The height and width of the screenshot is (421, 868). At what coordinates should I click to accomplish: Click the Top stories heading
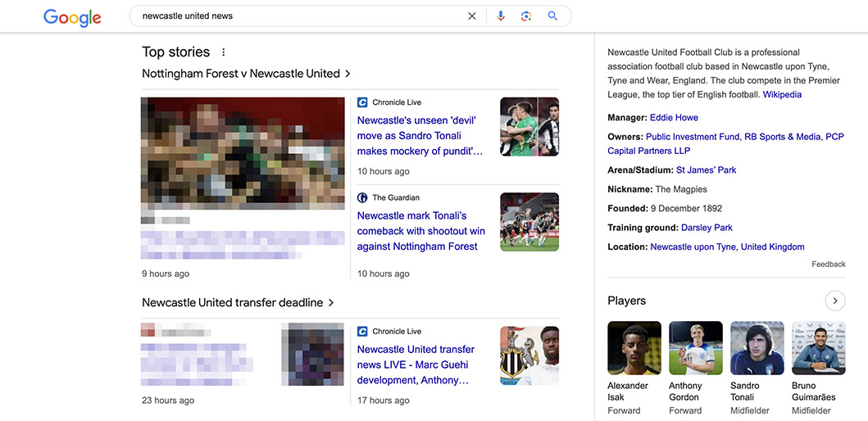[x=176, y=52]
